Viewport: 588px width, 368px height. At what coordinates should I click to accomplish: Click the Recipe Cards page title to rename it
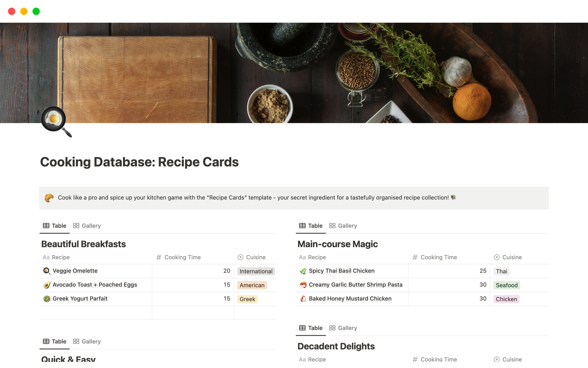(x=139, y=162)
